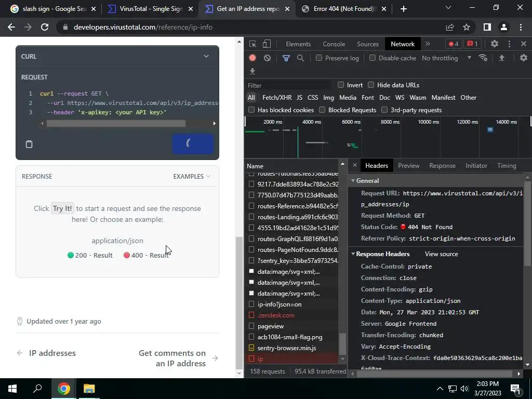
Task: Enable Preserve log checkbox
Action: pos(319,58)
